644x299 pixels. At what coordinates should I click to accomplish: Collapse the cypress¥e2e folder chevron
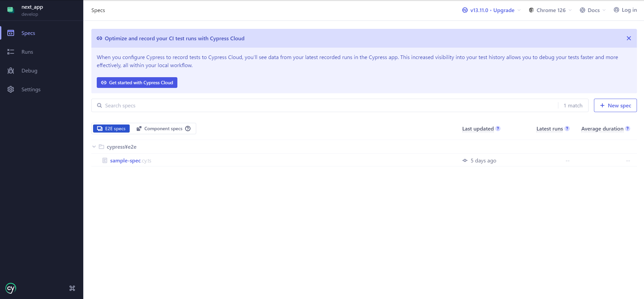[x=94, y=147]
